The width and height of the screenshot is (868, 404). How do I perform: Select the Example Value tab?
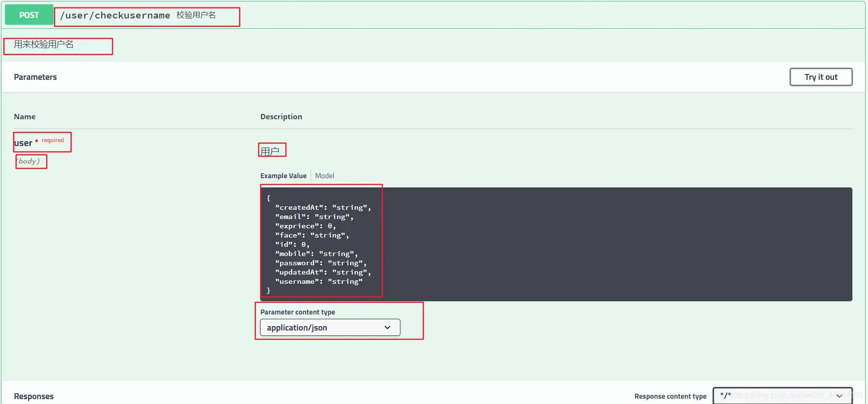tap(283, 176)
